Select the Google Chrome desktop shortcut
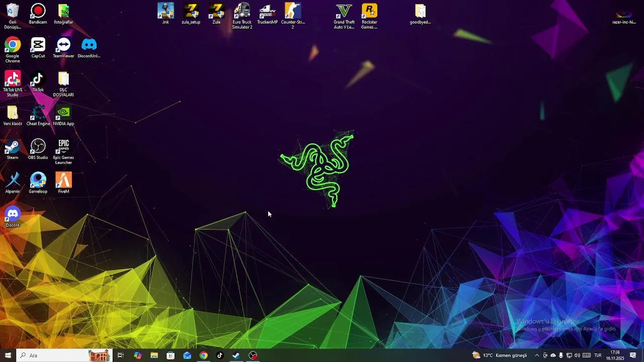Viewport: 644px width, 362px height. pos(13,50)
